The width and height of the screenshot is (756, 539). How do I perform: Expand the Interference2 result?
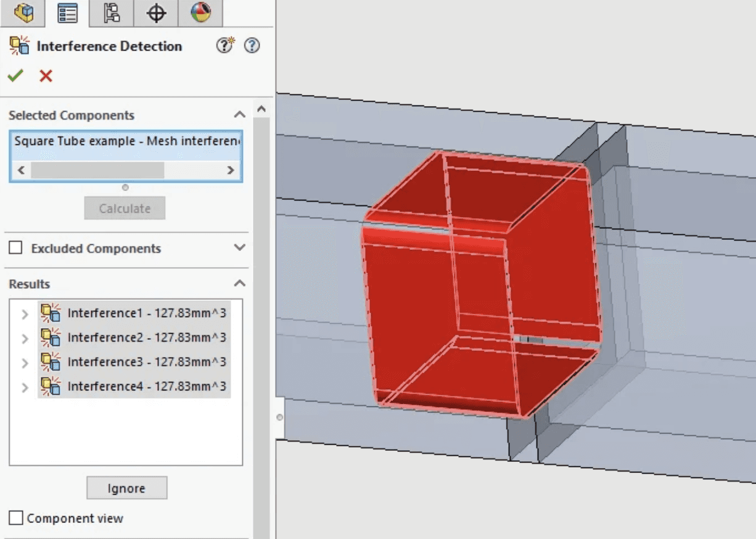tap(25, 338)
